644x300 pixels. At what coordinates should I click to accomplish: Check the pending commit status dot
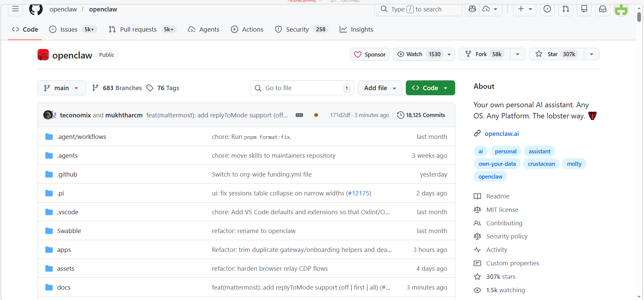tap(316, 115)
